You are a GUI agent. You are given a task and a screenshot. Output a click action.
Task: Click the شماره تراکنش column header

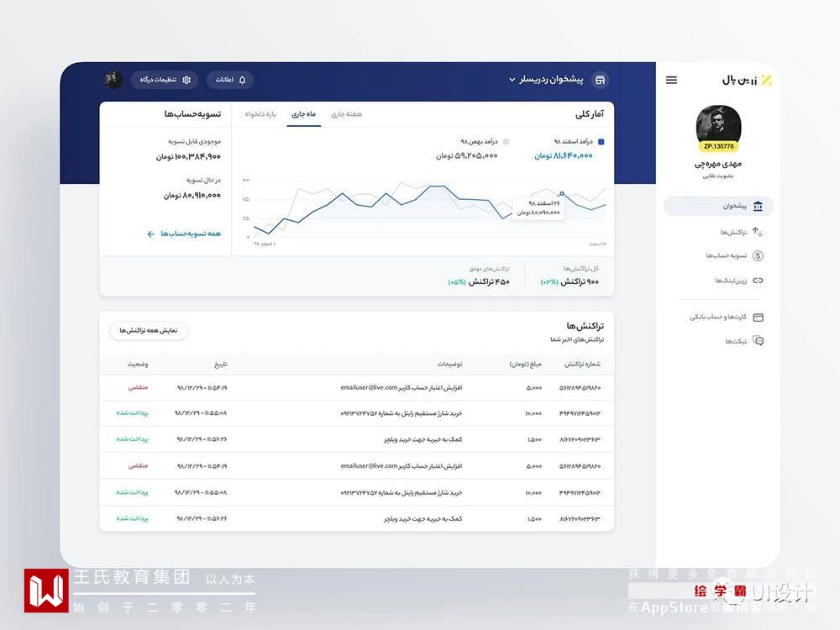coord(582,365)
